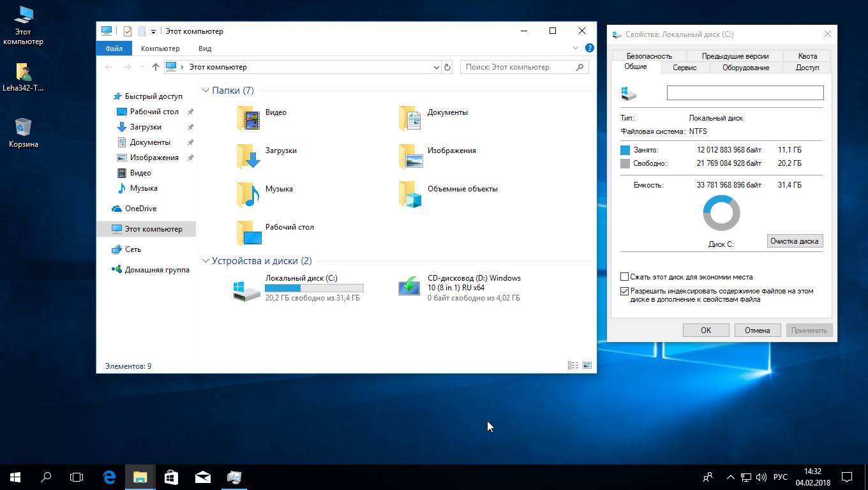This screenshot has height=490, width=868.
Task: Open Корзина on the desktop
Action: click(23, 128)
